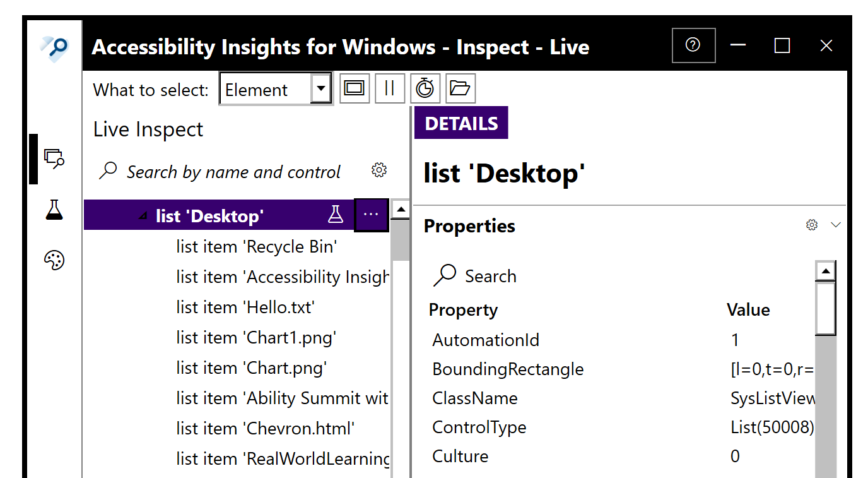Click the help question mark button
The height and width of the screenshot is (478, 868).
click(693, 45)
